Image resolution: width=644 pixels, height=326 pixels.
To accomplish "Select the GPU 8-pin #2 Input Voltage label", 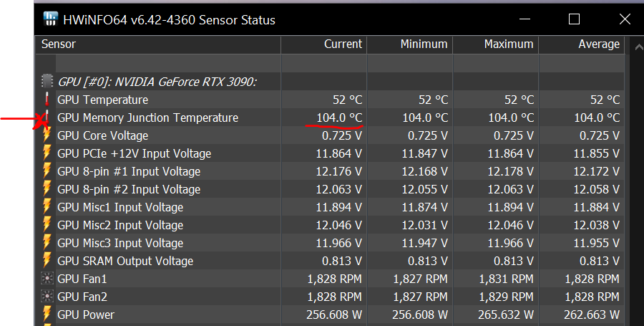I will tap(129, 189).
